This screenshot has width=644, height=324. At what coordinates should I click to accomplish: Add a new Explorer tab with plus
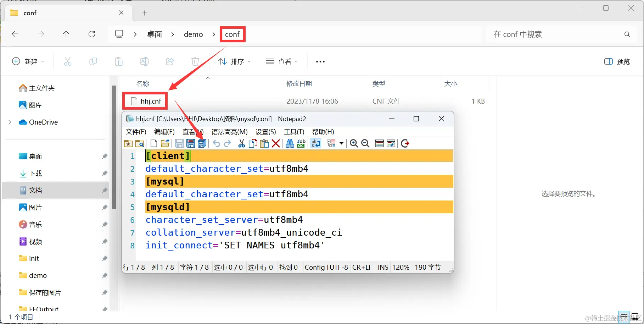pos(145,13)
